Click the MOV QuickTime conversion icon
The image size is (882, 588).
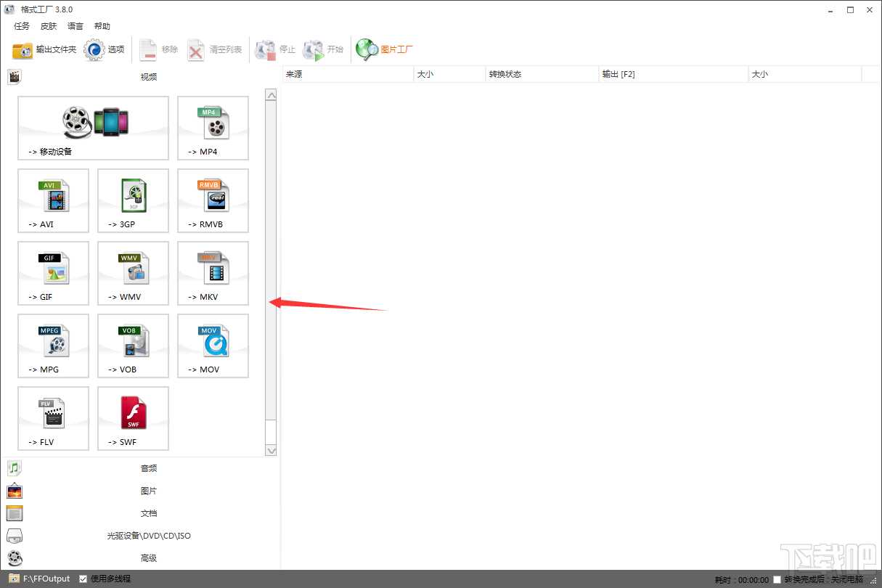[x=213, y=346]
